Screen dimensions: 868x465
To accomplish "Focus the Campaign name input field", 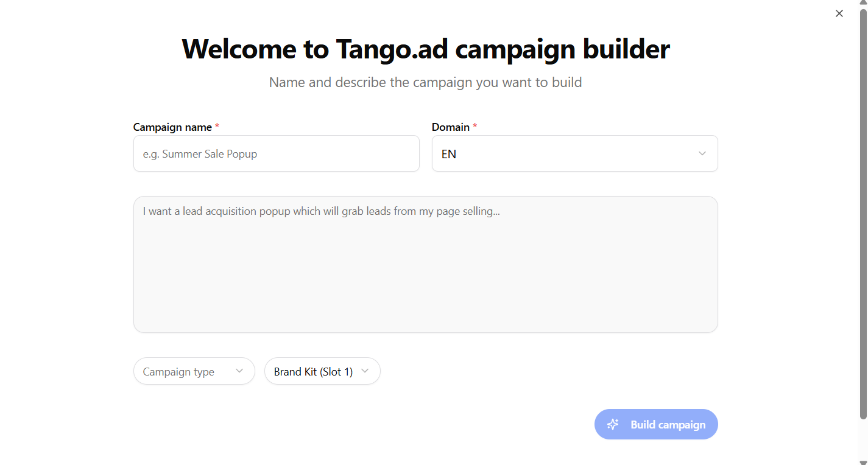I will [277, 153].
